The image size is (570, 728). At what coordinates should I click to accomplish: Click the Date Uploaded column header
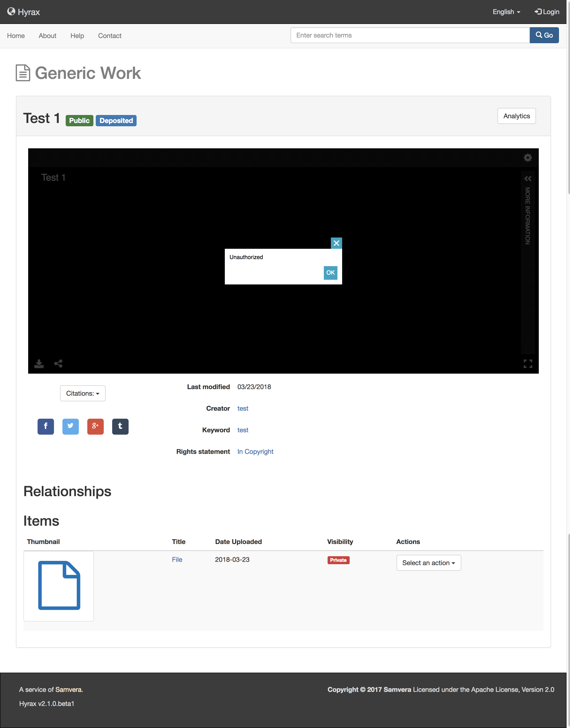point(238,542)
